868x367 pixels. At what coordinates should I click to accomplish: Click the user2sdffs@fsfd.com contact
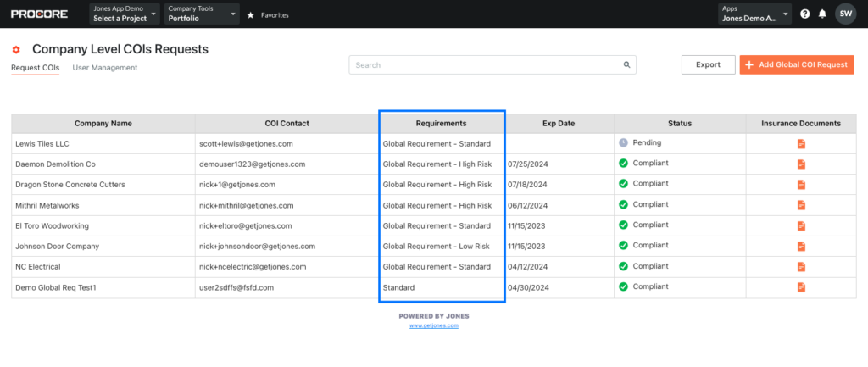(236, 287)
